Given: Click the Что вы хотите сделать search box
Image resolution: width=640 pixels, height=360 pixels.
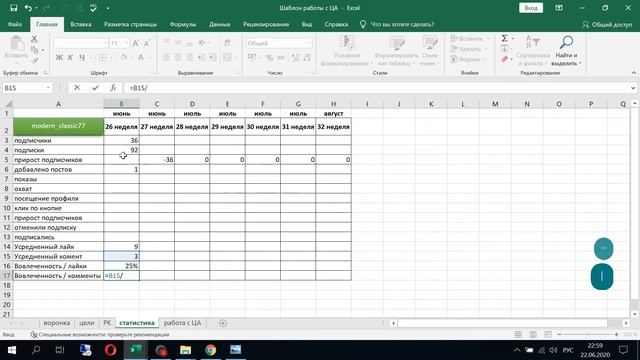Looking at the screenshot, I should pos(397,24).
